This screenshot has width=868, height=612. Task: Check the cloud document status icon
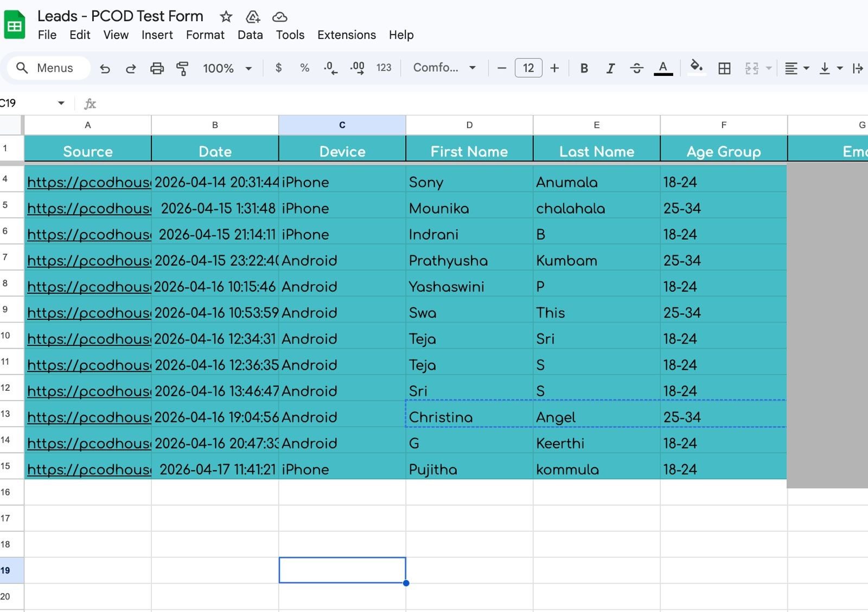(280, 17)
